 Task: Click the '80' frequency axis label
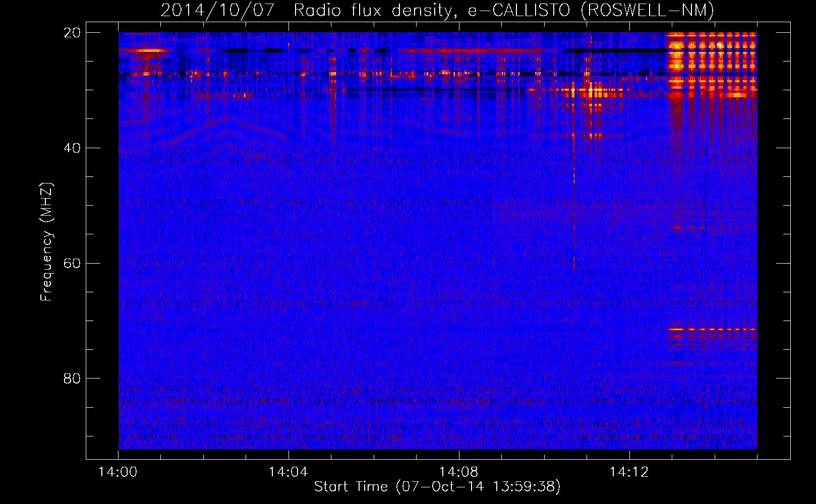72,379
